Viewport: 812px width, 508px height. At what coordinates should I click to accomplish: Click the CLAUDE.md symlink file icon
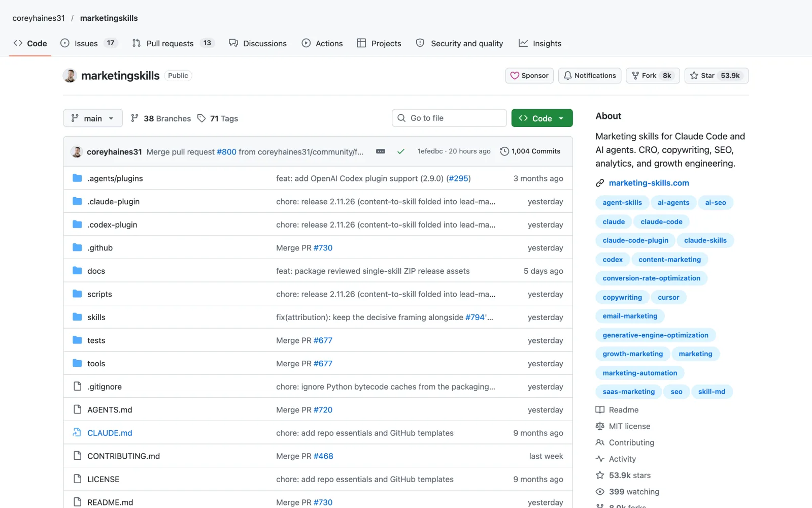(x=77, y=432)
